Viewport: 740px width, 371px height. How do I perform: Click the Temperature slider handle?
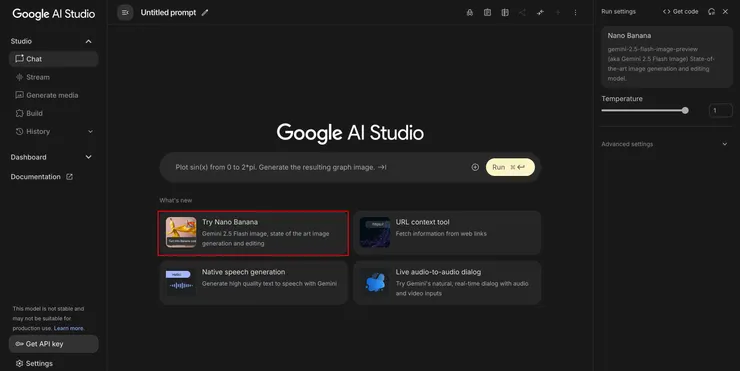point(685,110)
